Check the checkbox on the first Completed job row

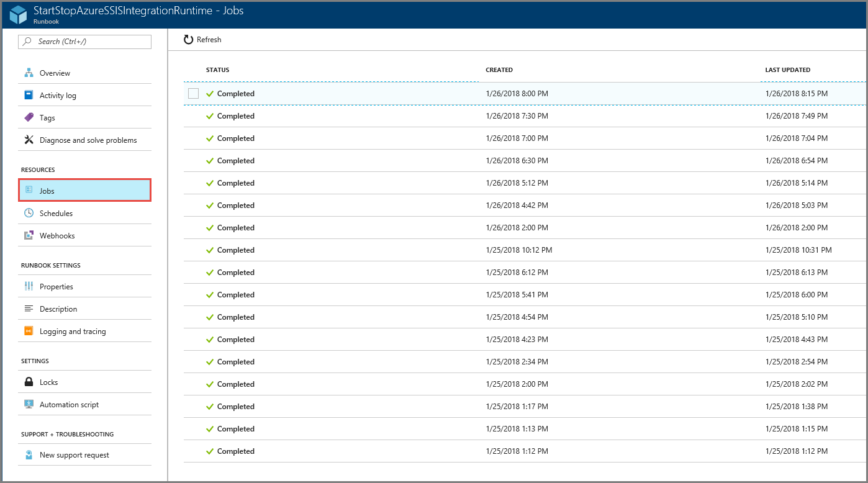[193, 93]
